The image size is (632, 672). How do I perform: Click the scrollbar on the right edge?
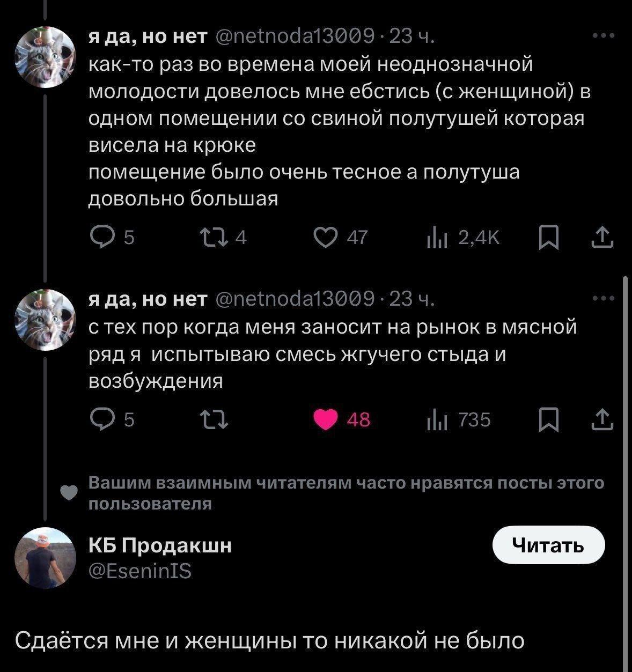[x=624, y=472]
